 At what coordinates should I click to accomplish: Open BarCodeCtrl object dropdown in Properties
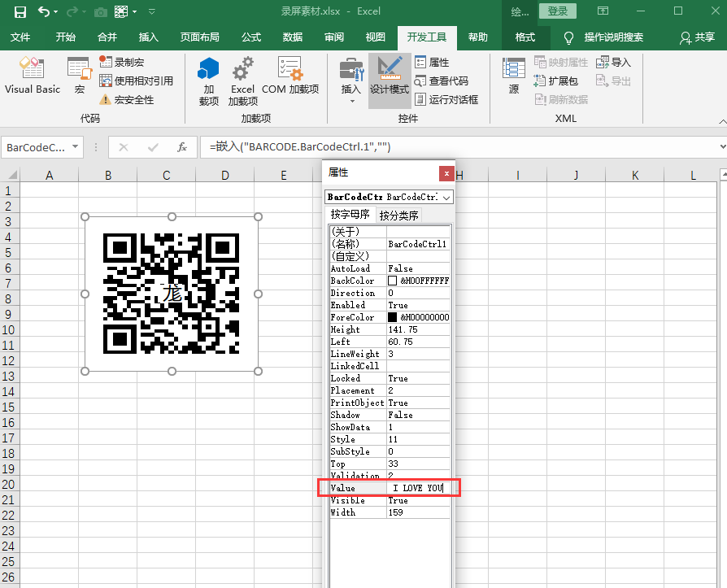coord(446,197)
